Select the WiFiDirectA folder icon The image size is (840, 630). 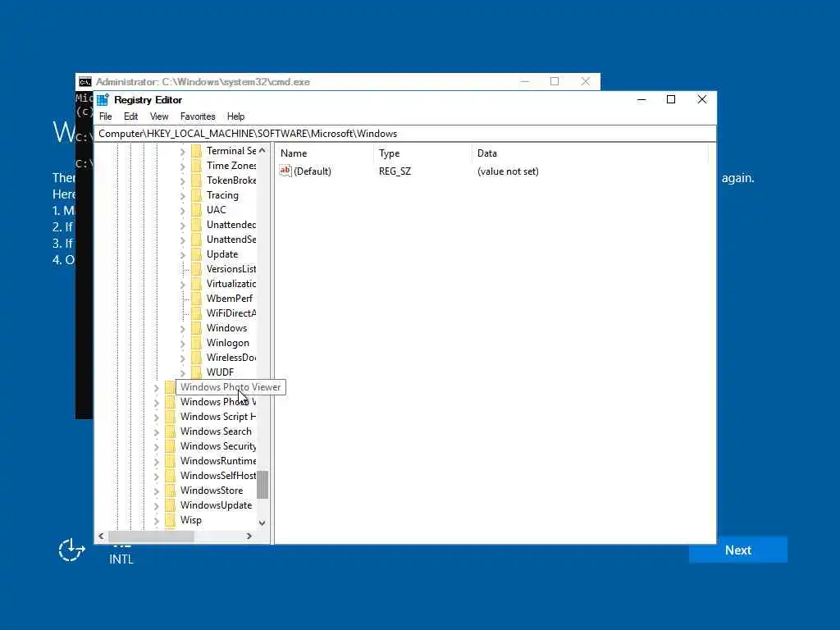(197, 313)
